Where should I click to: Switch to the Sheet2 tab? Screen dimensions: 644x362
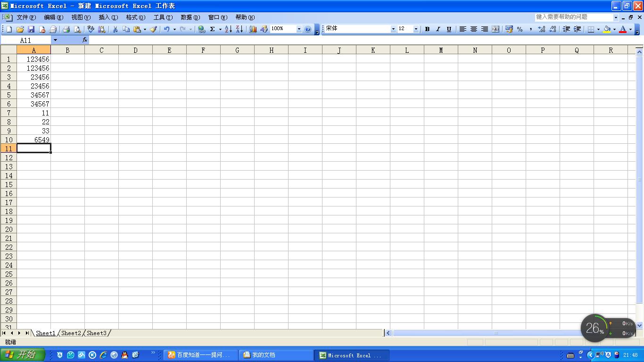pos(71,333)
